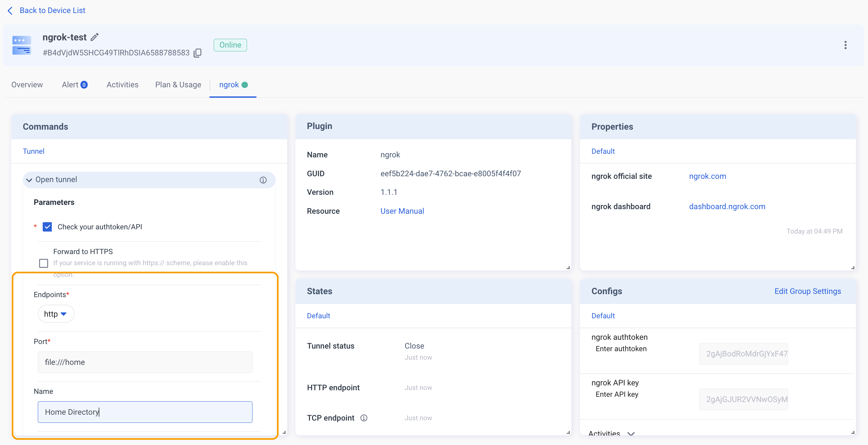
Task: Click the ngrok API key field
Action: pos(743,399)
